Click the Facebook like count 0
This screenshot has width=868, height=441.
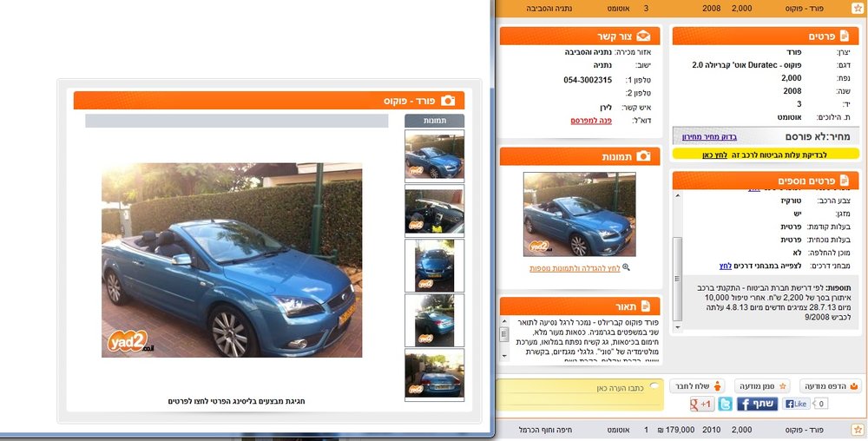(820, 404)
